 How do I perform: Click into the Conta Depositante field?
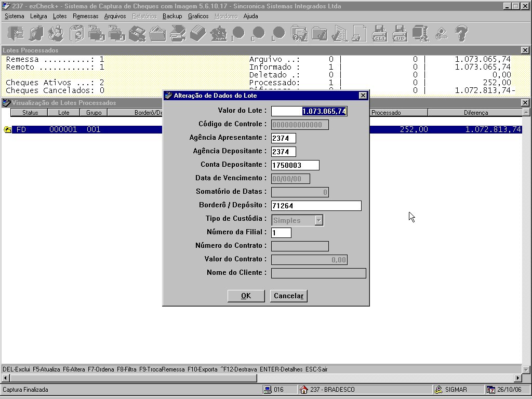click(295, 165)
